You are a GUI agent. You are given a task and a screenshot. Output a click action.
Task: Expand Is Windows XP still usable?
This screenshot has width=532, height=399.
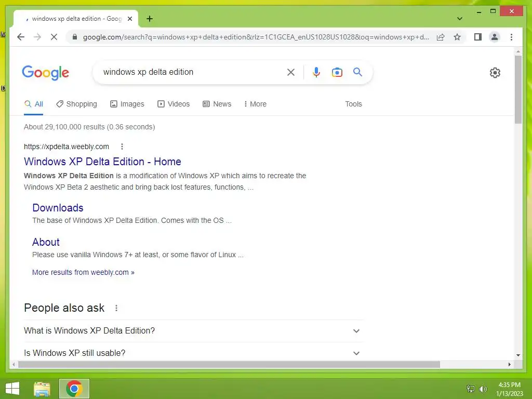tap(193, 353)
